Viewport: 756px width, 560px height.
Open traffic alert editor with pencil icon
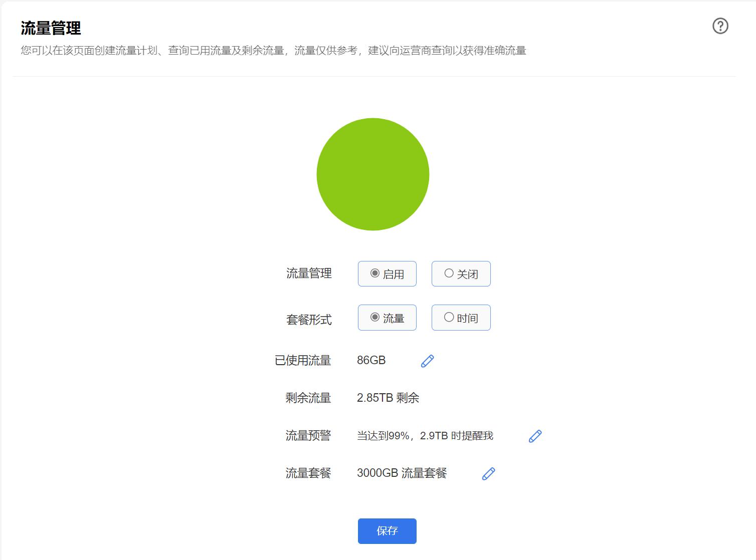coord(534,436)
